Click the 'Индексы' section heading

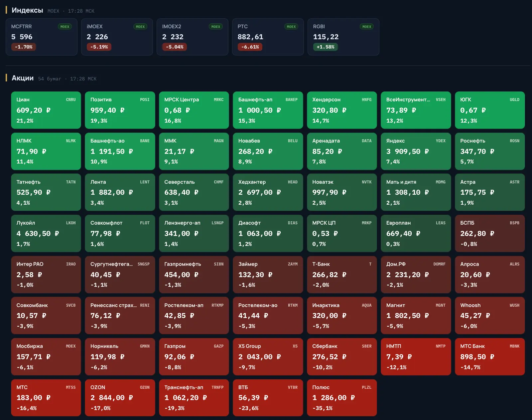(27, 10)
